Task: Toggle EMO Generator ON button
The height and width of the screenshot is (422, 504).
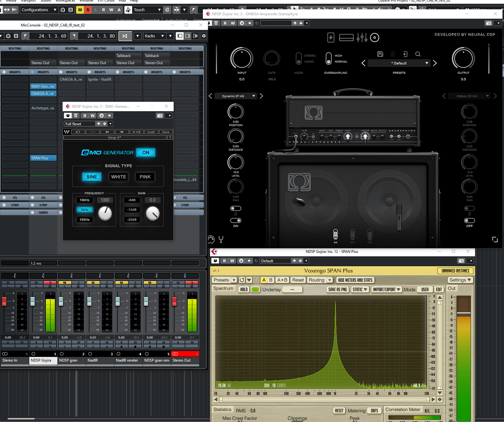Action: point(146,153)
